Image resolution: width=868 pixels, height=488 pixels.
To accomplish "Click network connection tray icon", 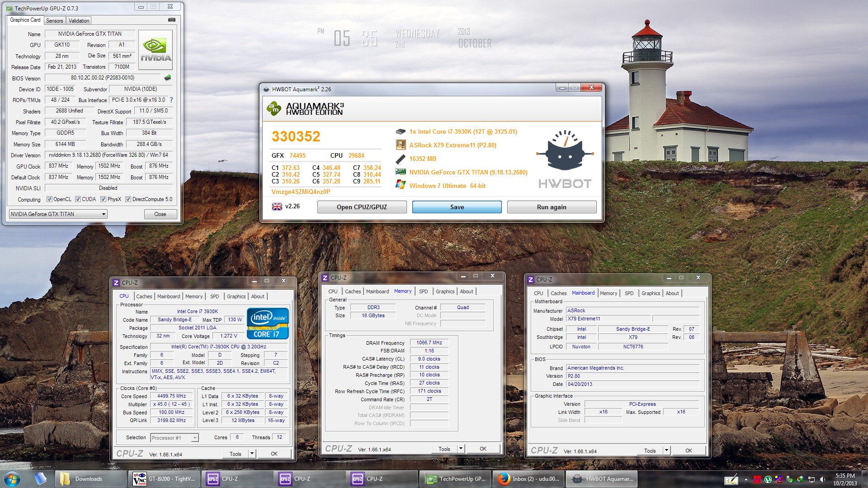I will click(811, 479).
